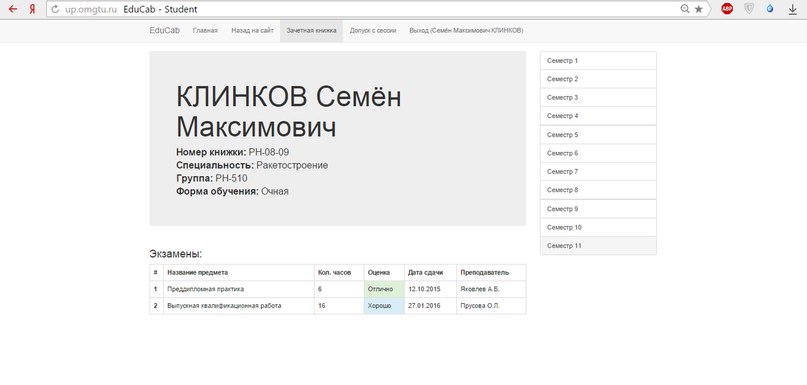Click the student name heading КЛИНКОВ Семён Максимович

point(288,112)
